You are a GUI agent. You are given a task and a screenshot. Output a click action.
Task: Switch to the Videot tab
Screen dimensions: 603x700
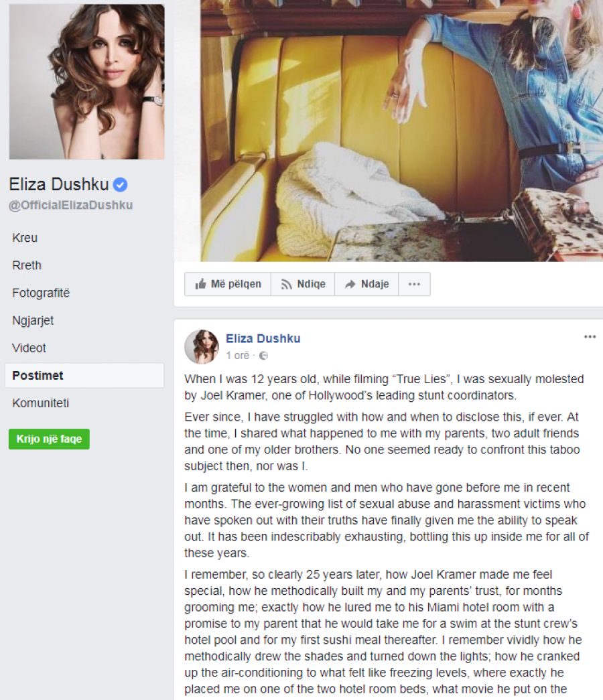[x=29, y=348]
